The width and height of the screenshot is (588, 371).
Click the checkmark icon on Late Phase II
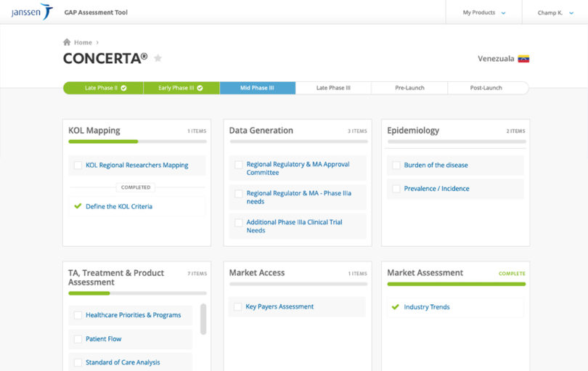123,88
